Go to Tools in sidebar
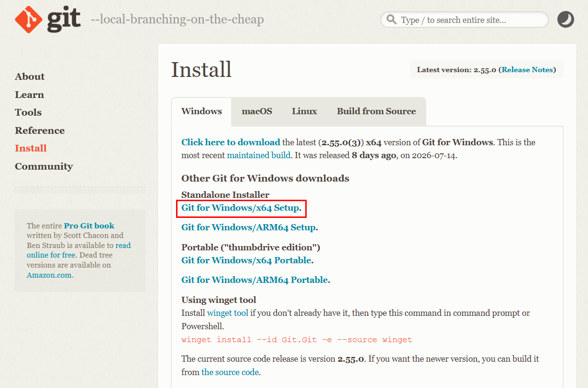 (x=28, y=112)
